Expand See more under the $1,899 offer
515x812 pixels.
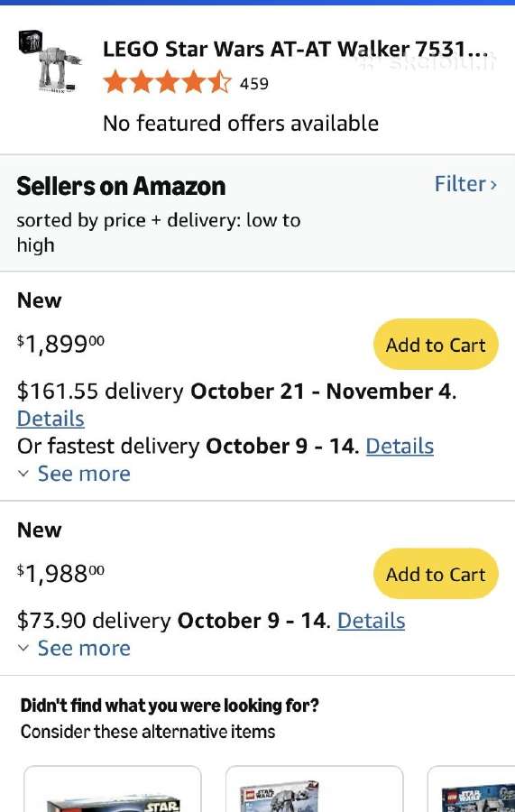(84, 474)
